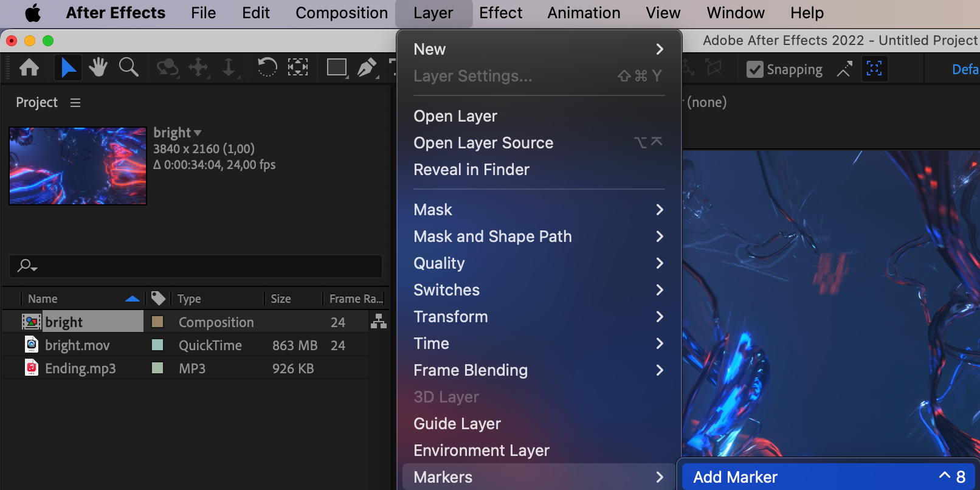This screenshot has width=980, height=490.
Task: Open the Apple menu
Action: point(33,13)
